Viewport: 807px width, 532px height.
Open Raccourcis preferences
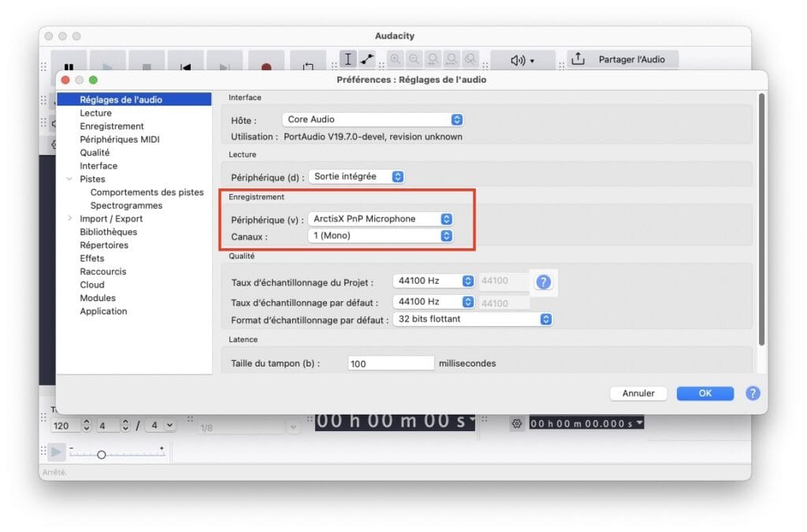(103, 272)
